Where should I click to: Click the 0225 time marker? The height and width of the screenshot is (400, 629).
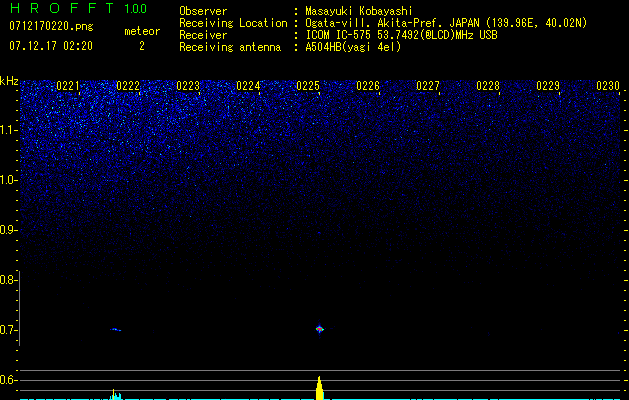[308, 86]
